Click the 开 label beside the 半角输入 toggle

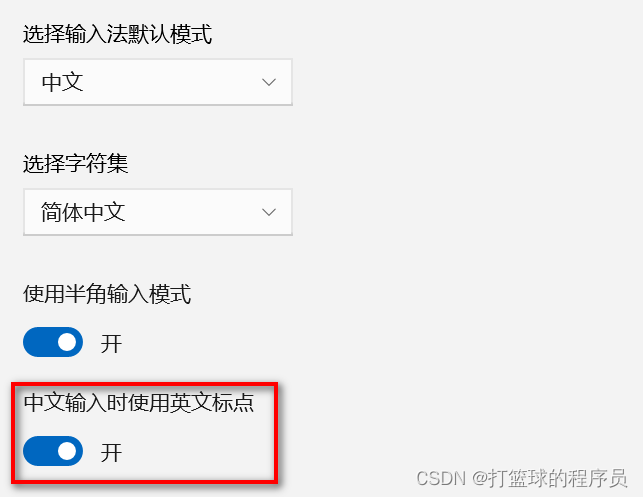tap(112, 343)
